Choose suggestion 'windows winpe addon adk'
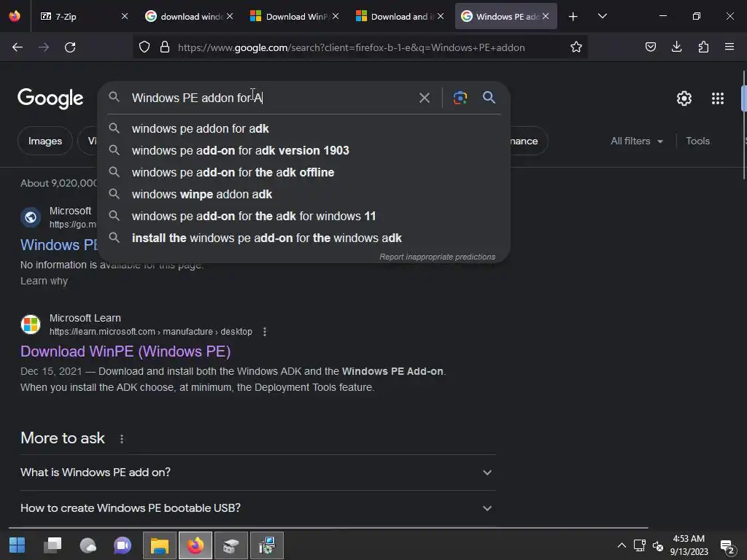This screenshot has width=747, height=560. coord(304,194)
